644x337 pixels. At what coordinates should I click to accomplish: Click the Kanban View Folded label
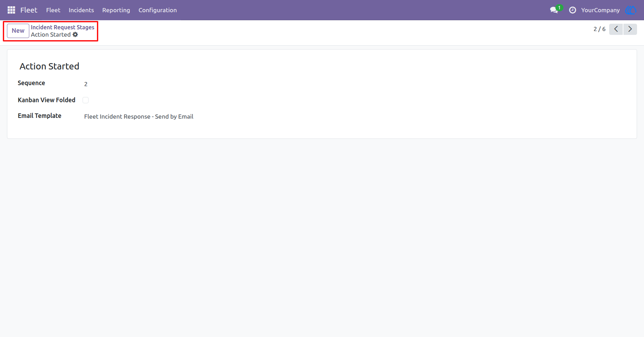point(46,100)
